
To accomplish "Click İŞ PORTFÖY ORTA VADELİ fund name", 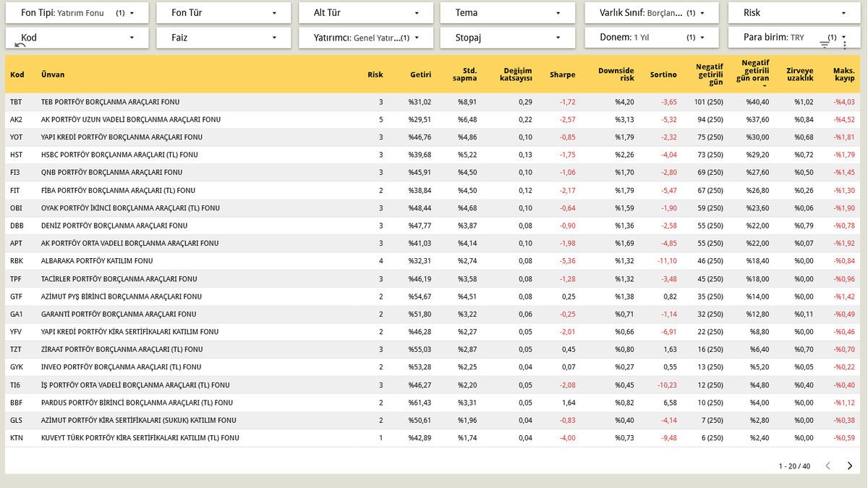I will [x=135, y=385].
